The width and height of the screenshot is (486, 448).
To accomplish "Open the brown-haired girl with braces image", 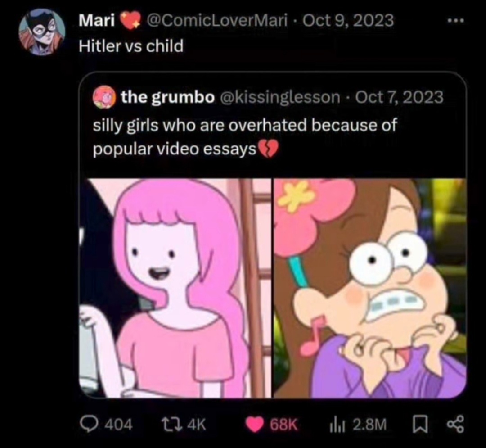I will (x=370, y=288).
